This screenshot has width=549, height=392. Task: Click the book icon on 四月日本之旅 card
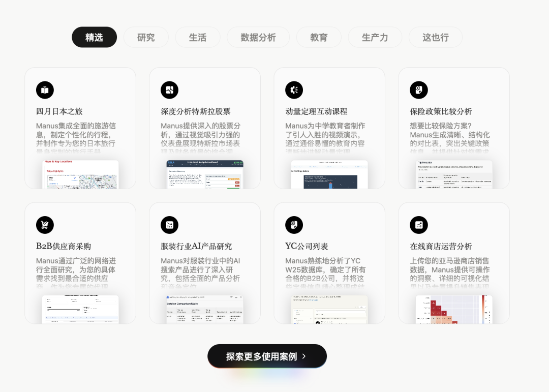click(45, 90)
